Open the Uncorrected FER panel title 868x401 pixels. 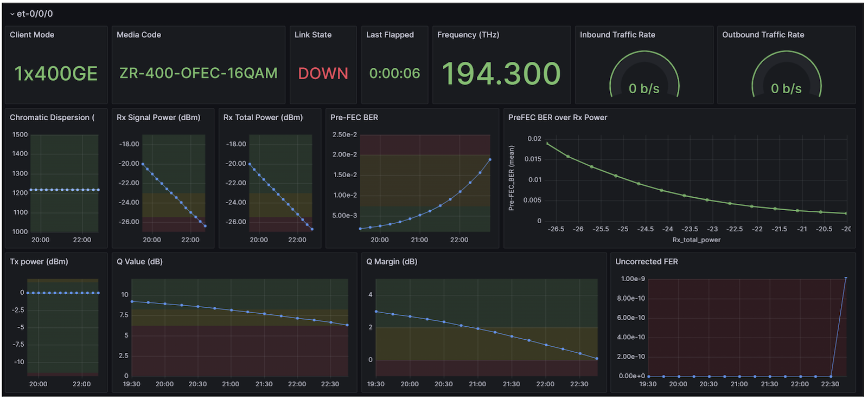click(x=647, y=262)
